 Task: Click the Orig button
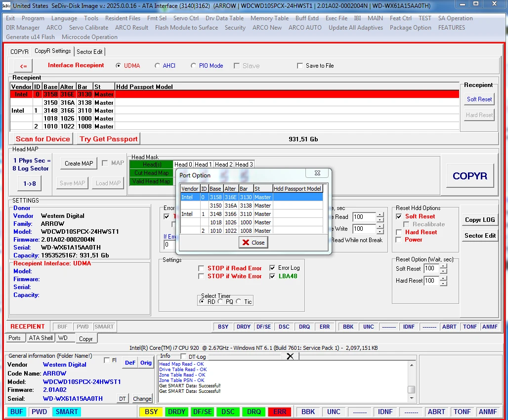pos(146,363)
